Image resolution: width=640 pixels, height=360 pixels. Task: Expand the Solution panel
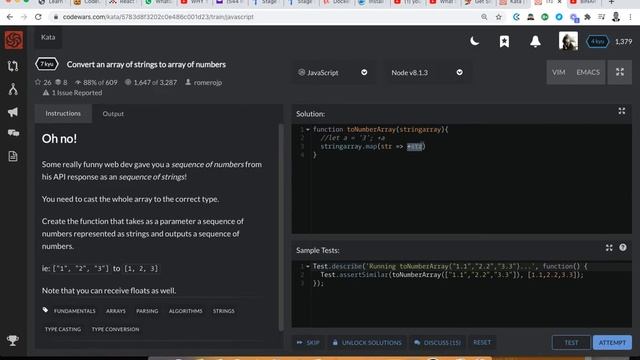(622, 111)
